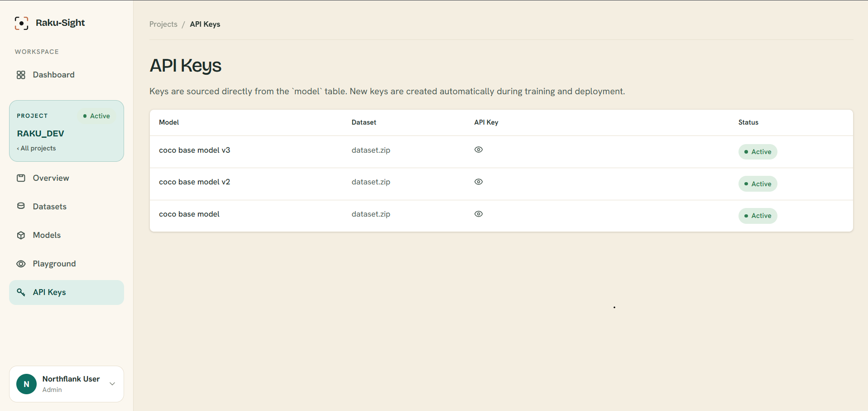This screenshot has width=868, height=411.
Task: Click the Models cube icon
Action: pyautogui.click(x=21, y=235)
